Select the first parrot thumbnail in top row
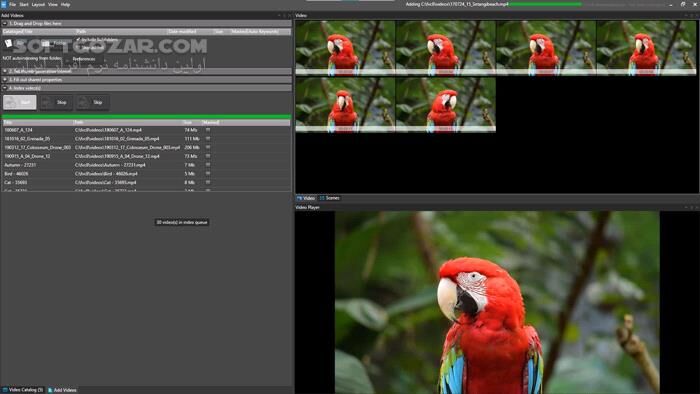This screenshot has height=394, width=700. (345, 48)
